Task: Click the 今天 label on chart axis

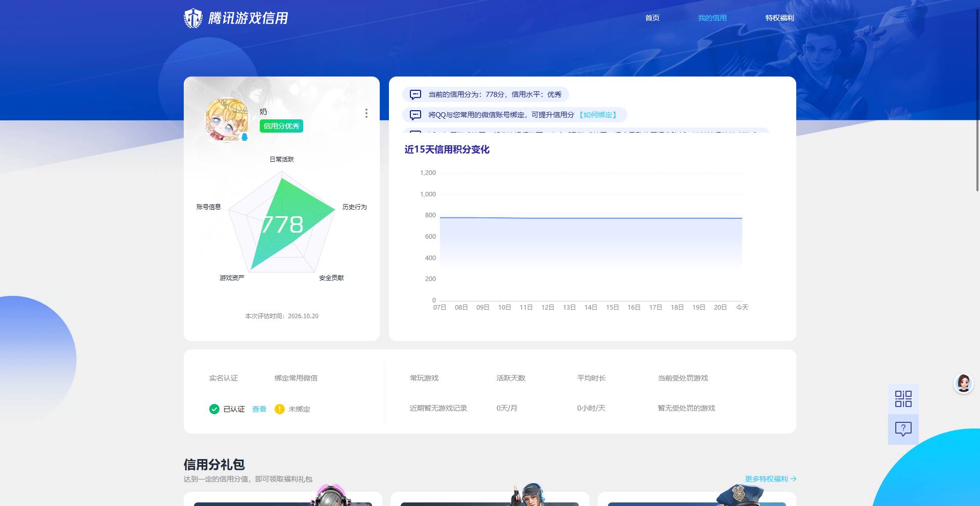Action: tap(742, 307)
